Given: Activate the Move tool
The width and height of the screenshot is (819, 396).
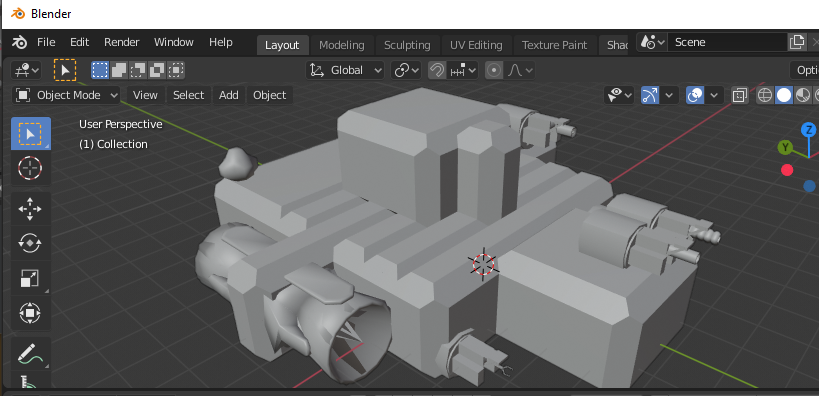Looking at the screenshot, I should pos(30,208).
